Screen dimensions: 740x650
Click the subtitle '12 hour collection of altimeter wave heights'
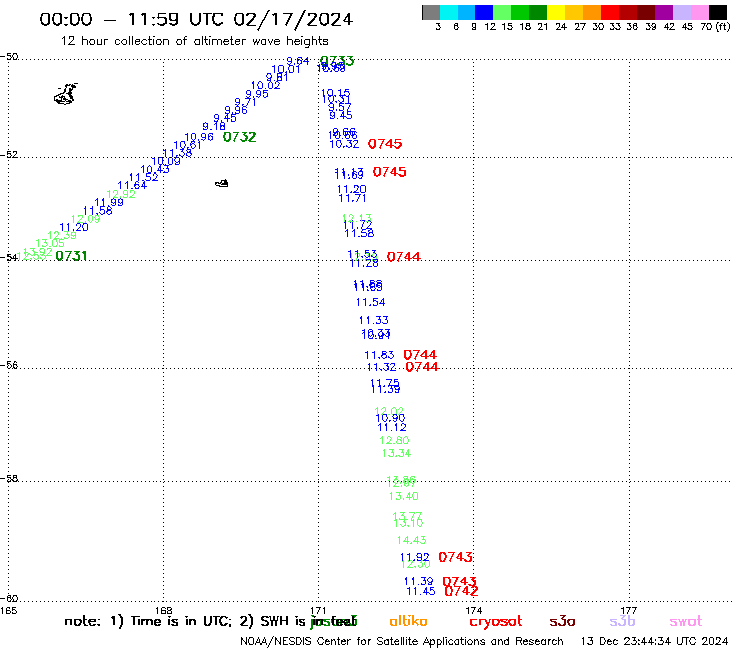(194, 41)
